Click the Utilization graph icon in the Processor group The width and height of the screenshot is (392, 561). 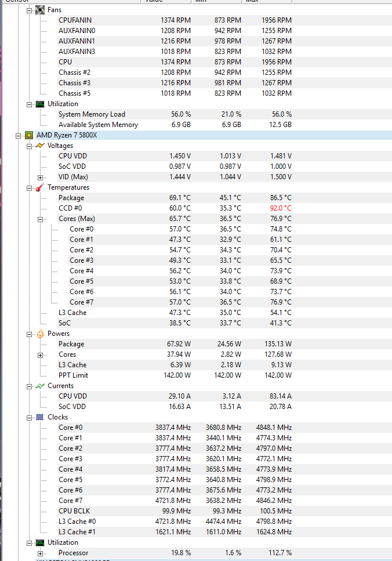click(40, 542)
